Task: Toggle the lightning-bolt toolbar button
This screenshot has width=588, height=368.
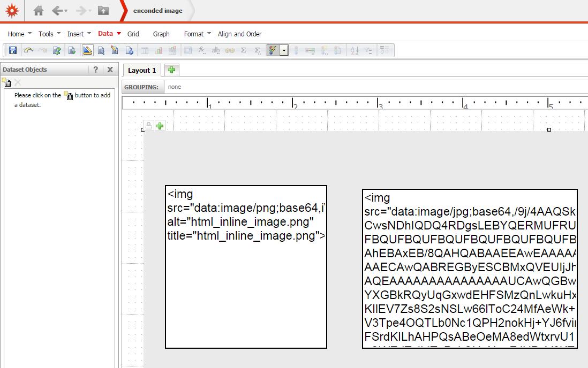Action: (273, 50)
